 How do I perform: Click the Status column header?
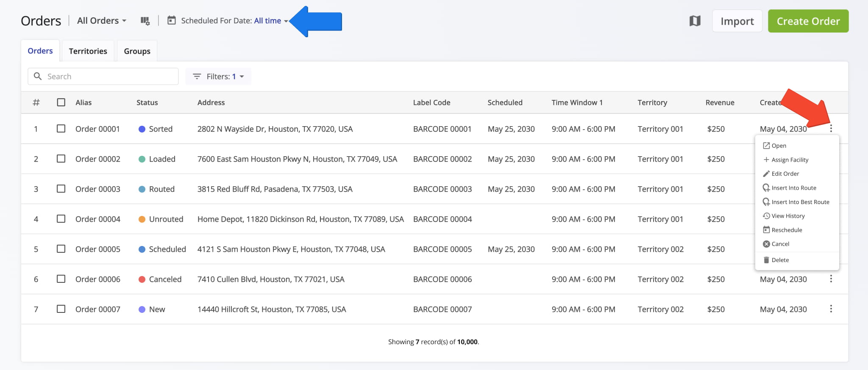pyautogui.click(x=147, y=102)
